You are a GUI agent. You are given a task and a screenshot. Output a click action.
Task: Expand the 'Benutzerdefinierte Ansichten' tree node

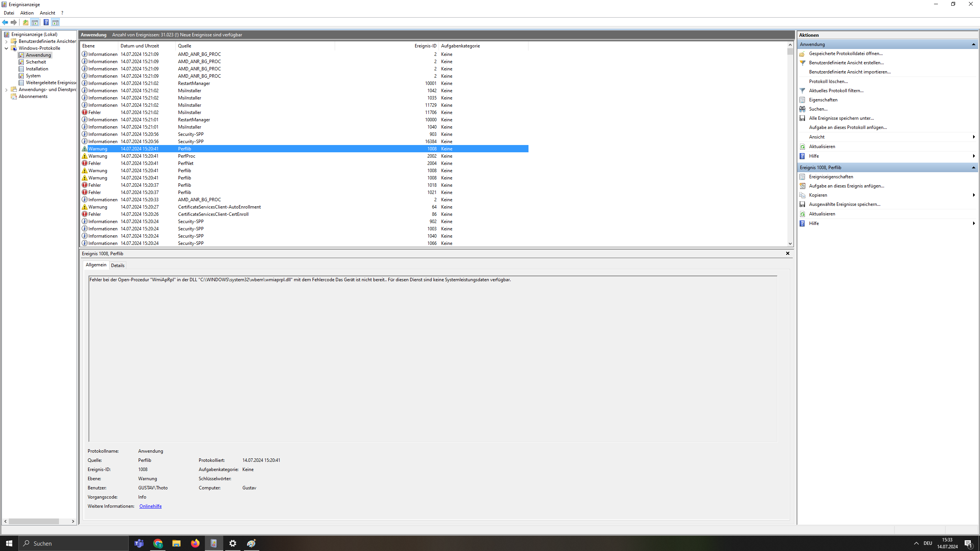pyautogui.click(x=6, y=41)
